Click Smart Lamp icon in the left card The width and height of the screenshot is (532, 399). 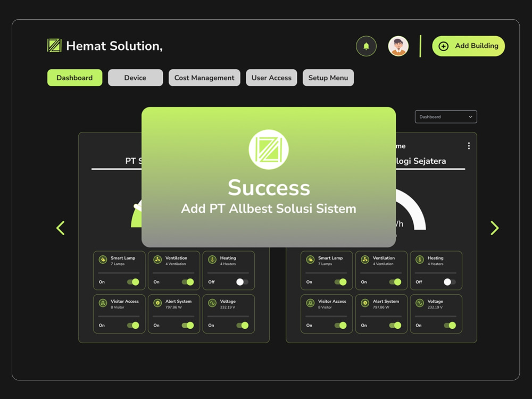[x=103, y=260]
